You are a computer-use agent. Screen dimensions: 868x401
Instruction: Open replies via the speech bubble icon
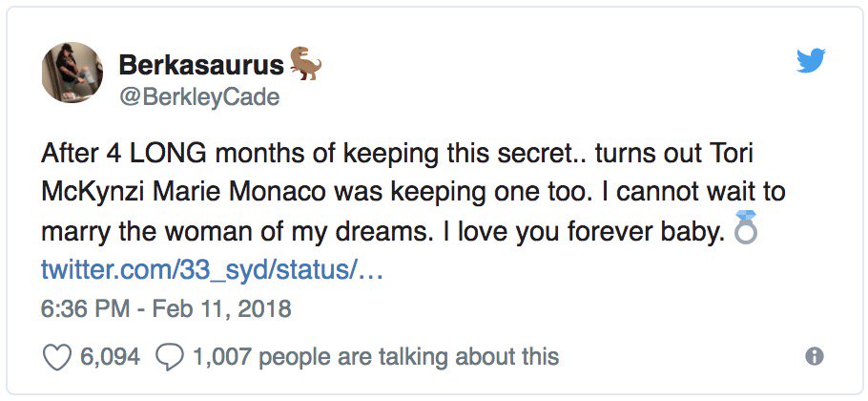169,357
